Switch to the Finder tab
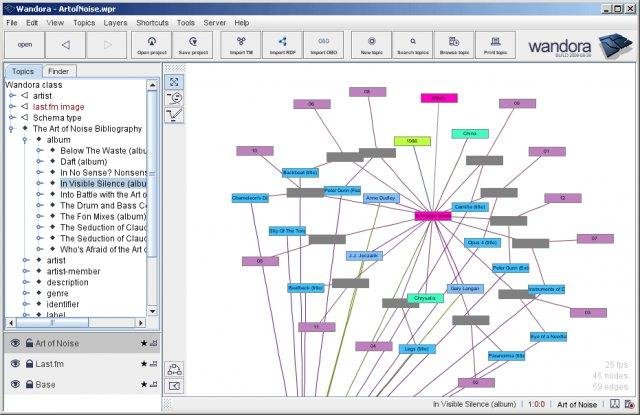Screen dimensions: 640x415 tap(59, 71)
